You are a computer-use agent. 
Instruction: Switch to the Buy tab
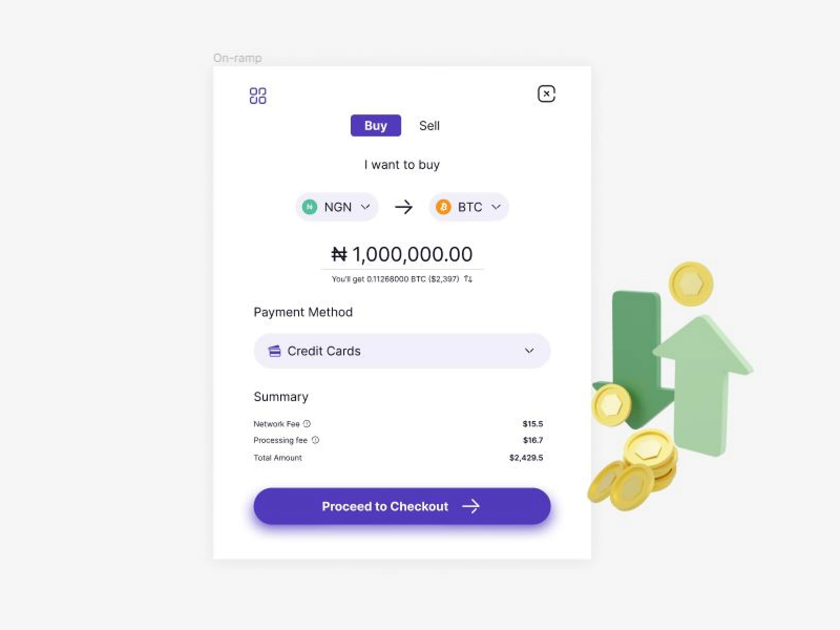coord(376,125)
